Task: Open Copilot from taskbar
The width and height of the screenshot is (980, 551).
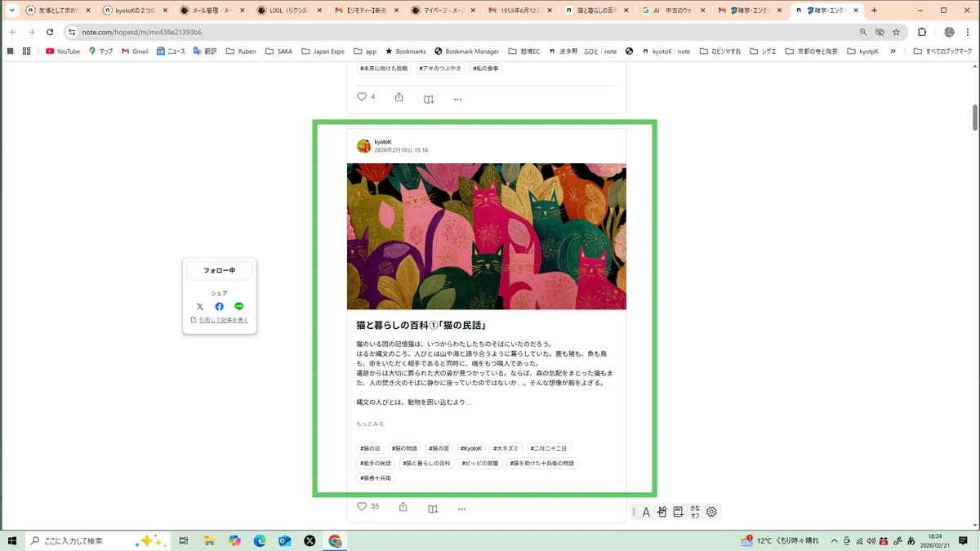Action: click(234, 540)
